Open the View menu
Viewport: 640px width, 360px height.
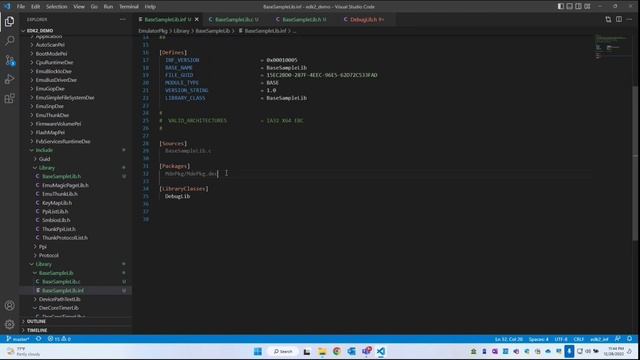click(79, 7)
